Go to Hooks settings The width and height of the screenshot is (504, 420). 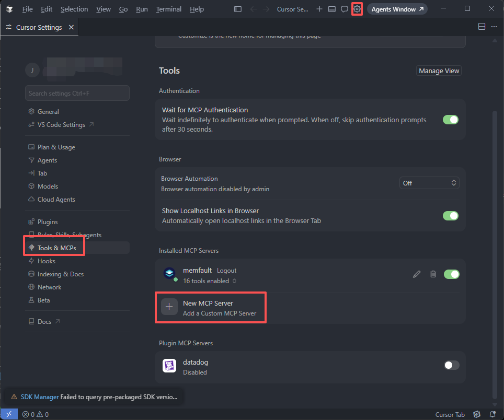click(x=77, y=261)
